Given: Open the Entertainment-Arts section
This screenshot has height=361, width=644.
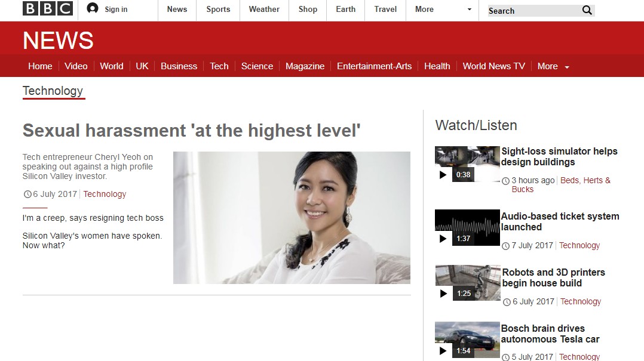Looking at the screenshot, I should click(x=374, y=66).
